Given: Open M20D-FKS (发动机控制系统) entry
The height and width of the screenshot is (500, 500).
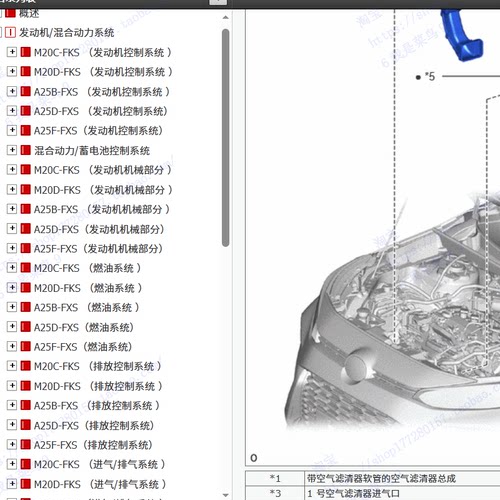Looking at the screenshot, I should [103, 72].
